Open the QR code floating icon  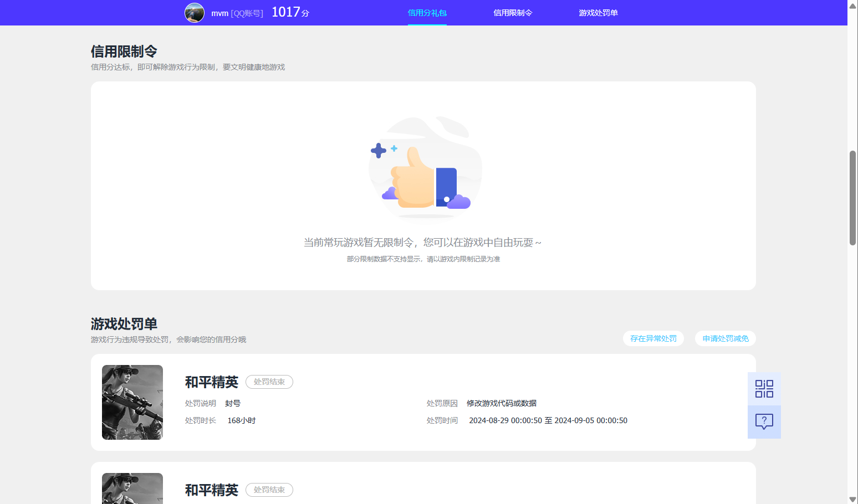pos(764,389)
